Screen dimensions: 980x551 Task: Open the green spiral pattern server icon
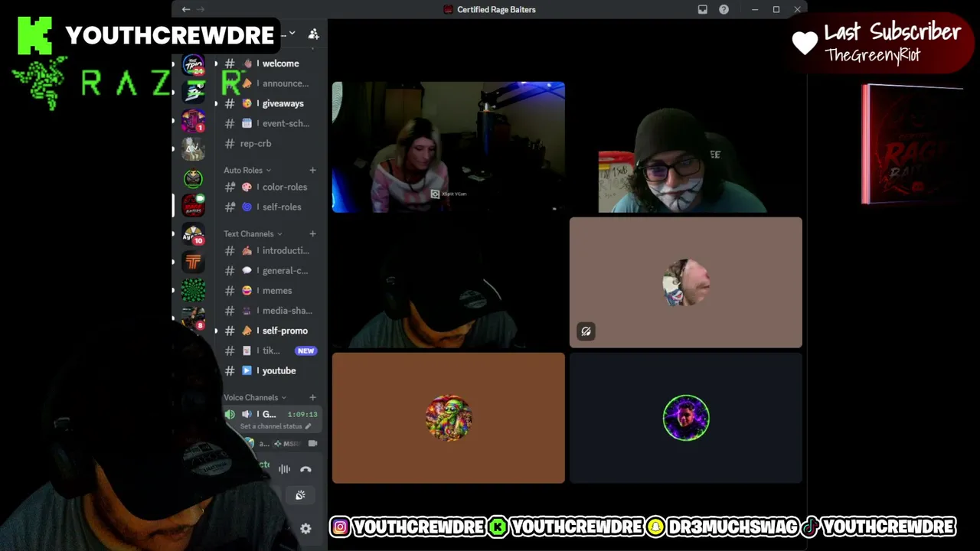tap(194, 291)
